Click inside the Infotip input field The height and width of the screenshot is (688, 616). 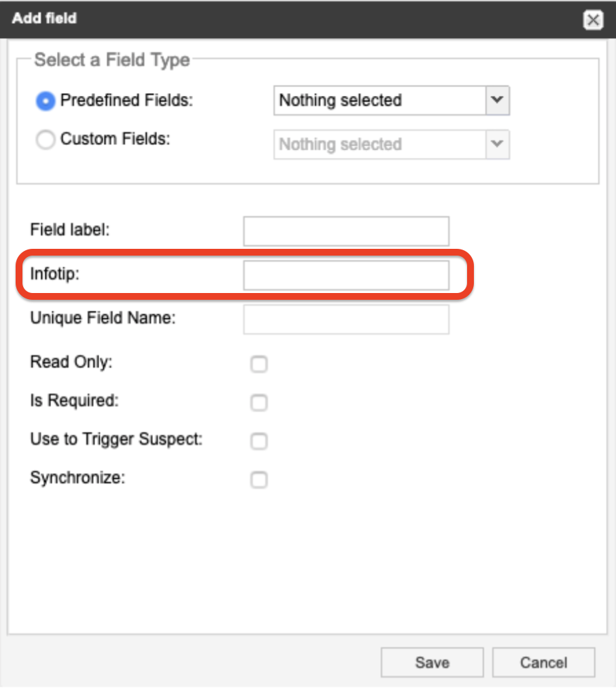coord(346,275)
